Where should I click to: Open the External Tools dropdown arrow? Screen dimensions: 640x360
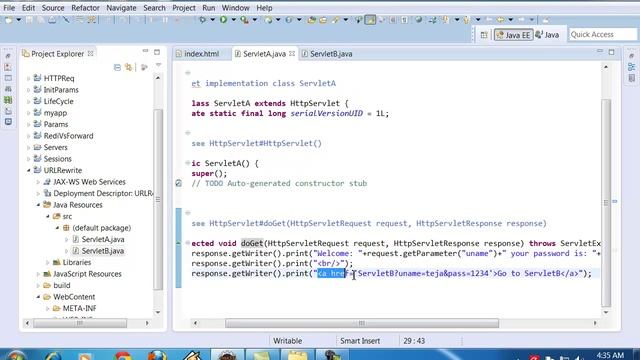click(254, 20)
